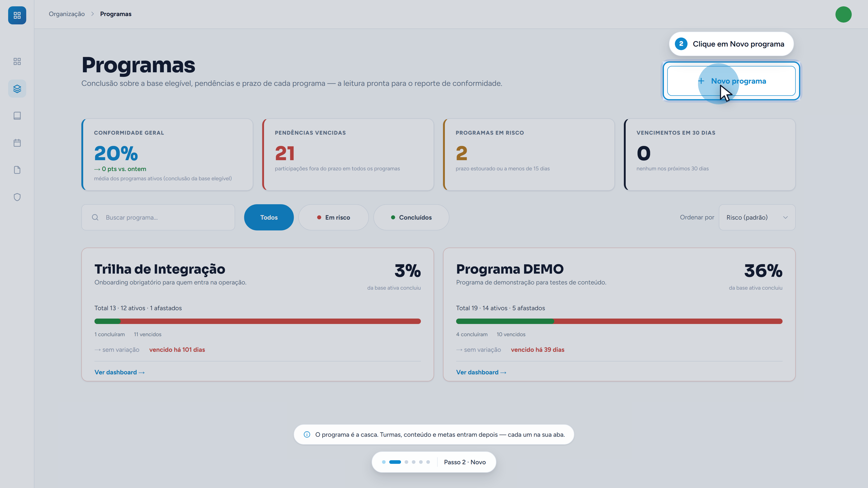Viewport: 868px width, 488px height.
Task: Open the shield sidebar icon
Action: pos(17,197)
